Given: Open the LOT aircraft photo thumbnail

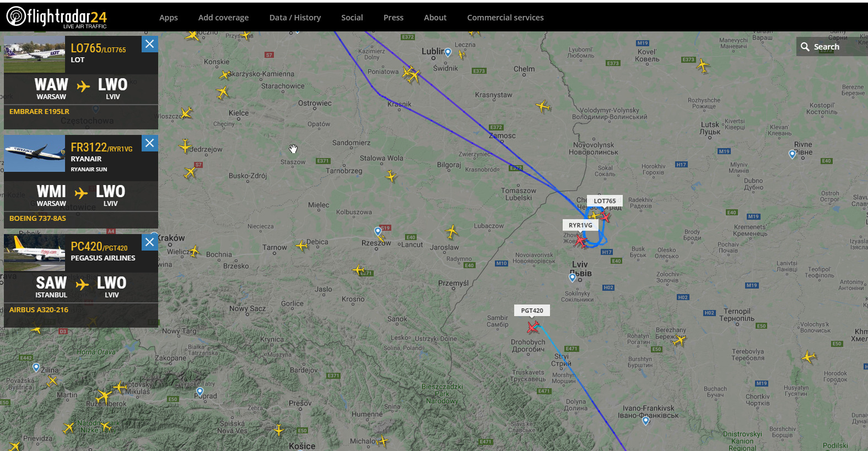Looking at the screenshot, I should tap(34, 55).
